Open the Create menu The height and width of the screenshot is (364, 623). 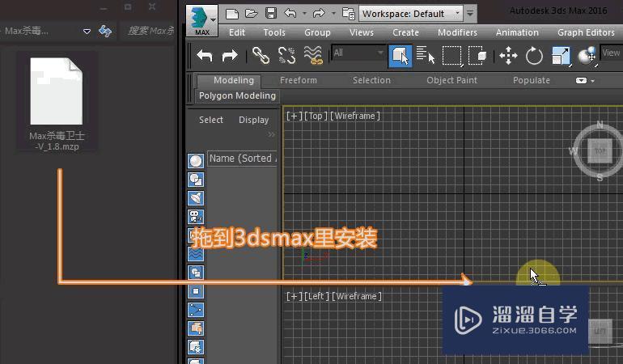coord(405,32)
